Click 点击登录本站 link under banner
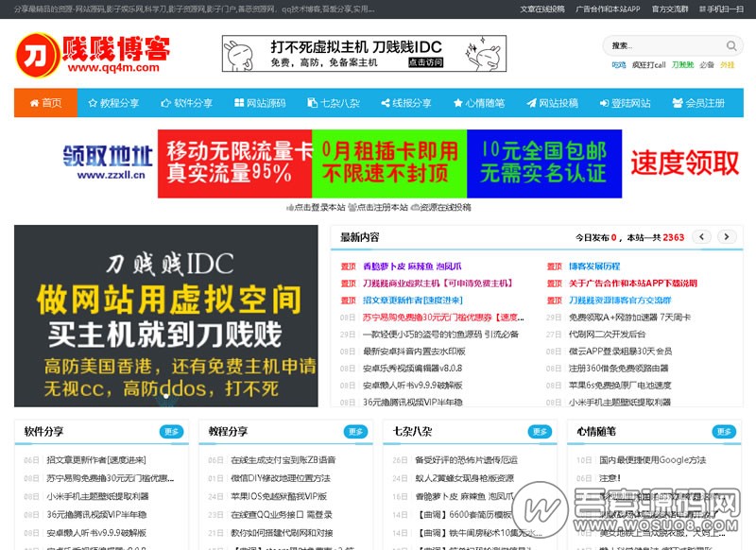Screen dimensions: 756x550 pos(316,207)
